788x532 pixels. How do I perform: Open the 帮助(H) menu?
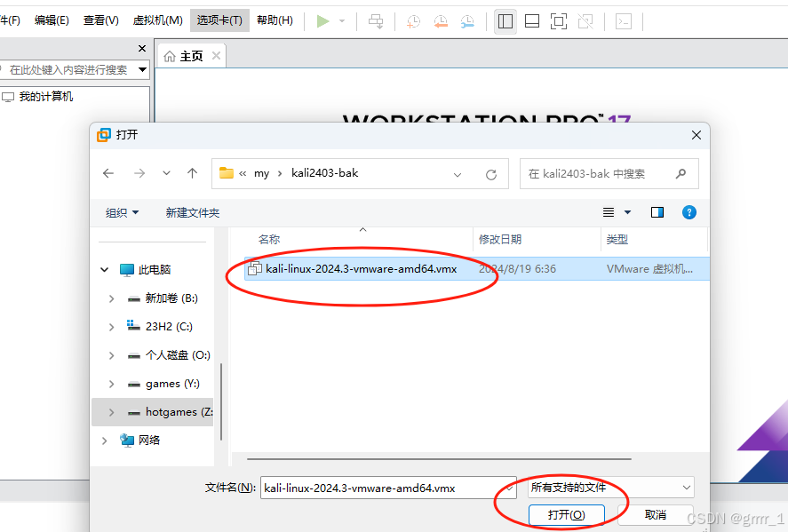[275, 20]
